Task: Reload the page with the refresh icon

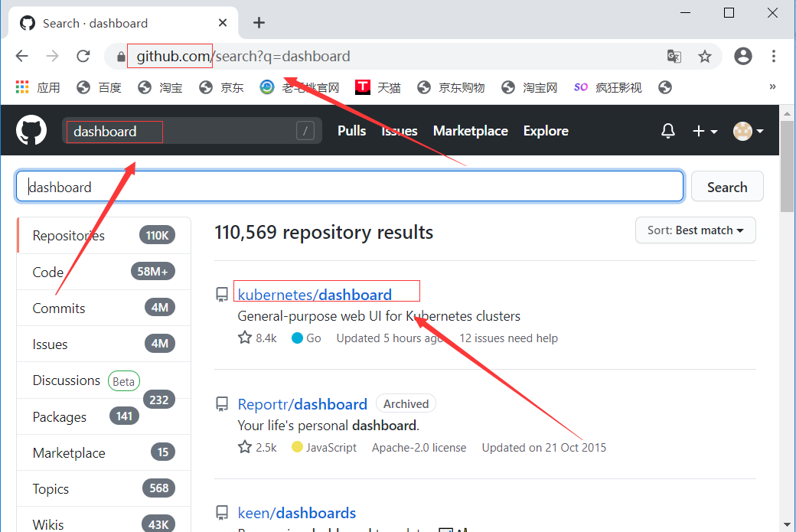Action: (x=83, y=56)
